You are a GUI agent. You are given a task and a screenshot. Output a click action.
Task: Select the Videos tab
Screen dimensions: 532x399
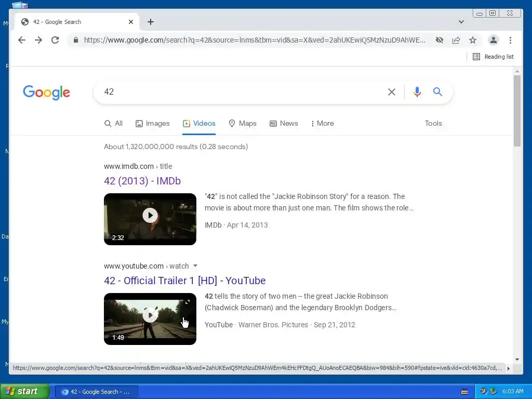point(199,124)
